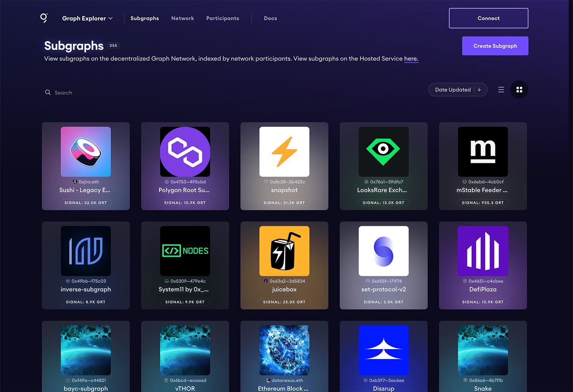Image resolution: width=573 pixels, height=392 pixels.
Task: Open the Polygon Root subgraph logo
Action: [185, 151]
